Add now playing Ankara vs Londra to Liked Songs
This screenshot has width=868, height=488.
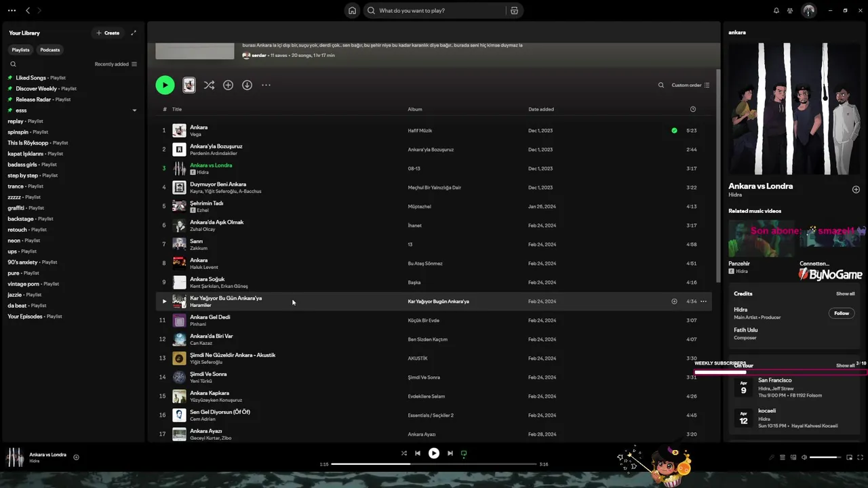click(76, 457)
